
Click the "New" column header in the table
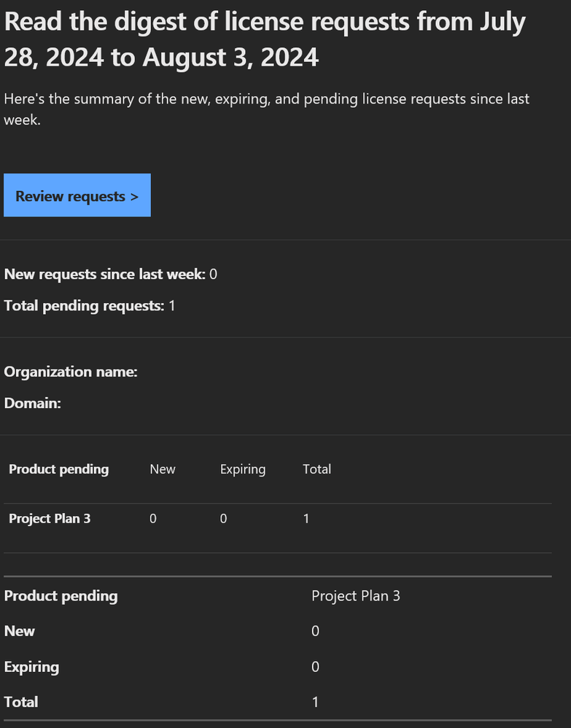[x=162, y=469]
